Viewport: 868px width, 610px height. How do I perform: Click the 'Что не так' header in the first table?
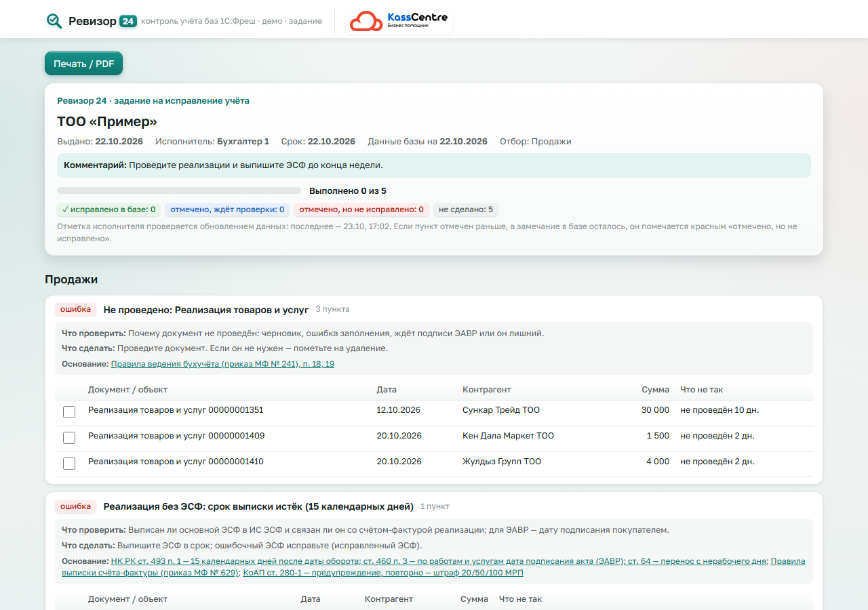[x=702, y=390]
